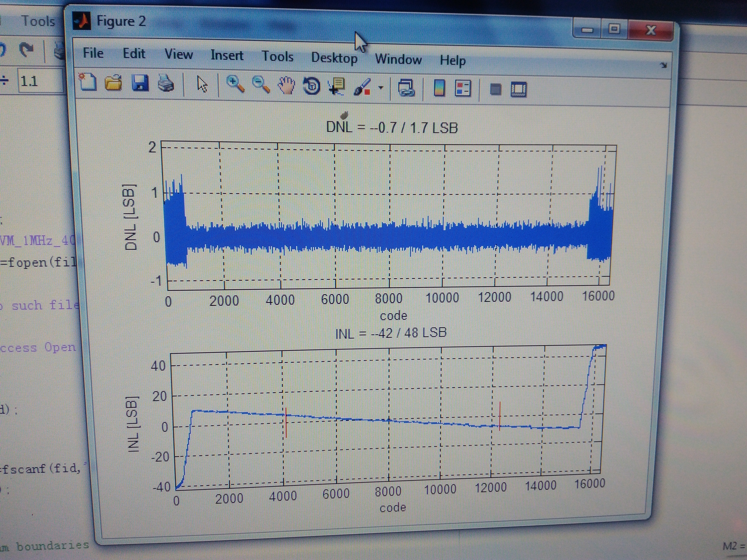Screen dimensions: 747x560
Task: Click the toolbar dock arrow at right
Action: tap(663, 65)
